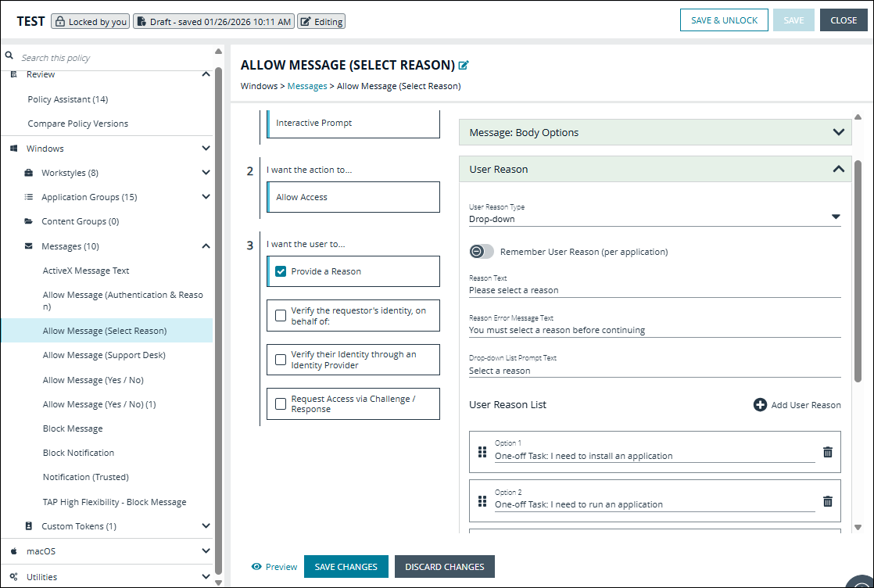Open Policy Assistant from the sidebar
The image size is (874, 588).
tap(66, 99)
